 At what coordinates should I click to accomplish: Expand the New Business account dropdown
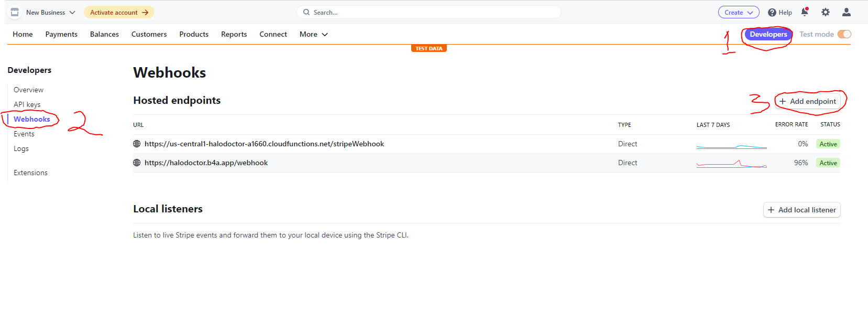click(72, 13)
